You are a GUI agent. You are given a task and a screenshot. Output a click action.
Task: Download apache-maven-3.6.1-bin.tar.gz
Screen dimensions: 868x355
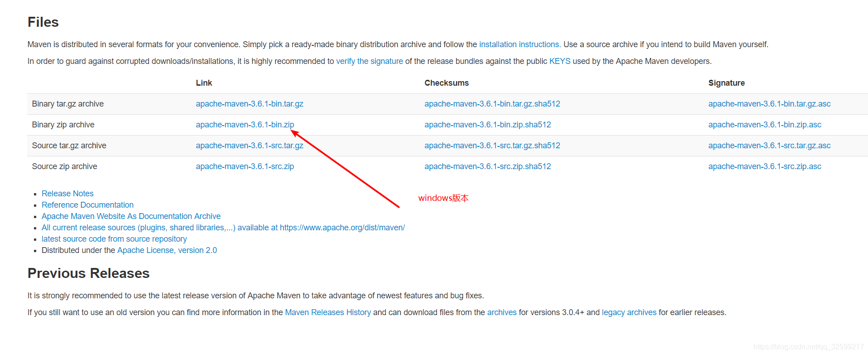pyautogui.click(x=249, y=104)
